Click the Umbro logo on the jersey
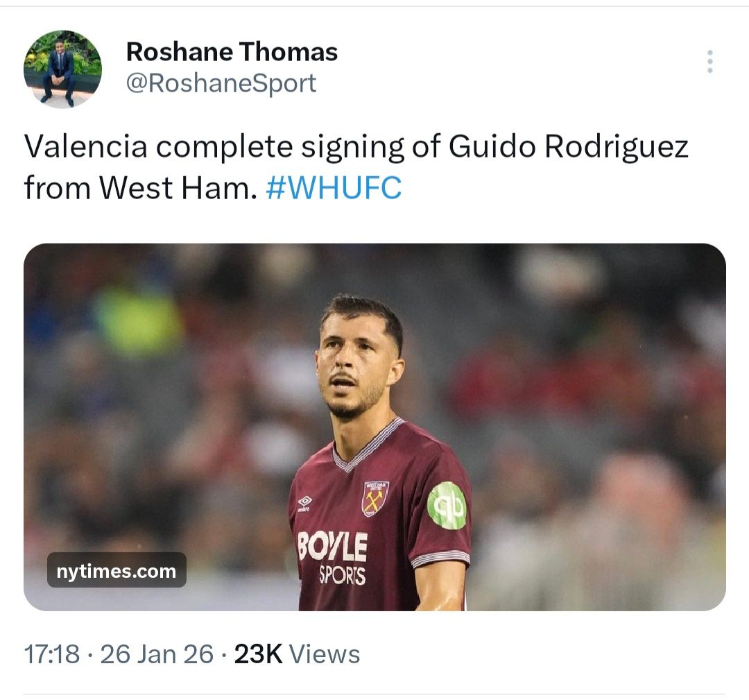 tap(304, 502)
